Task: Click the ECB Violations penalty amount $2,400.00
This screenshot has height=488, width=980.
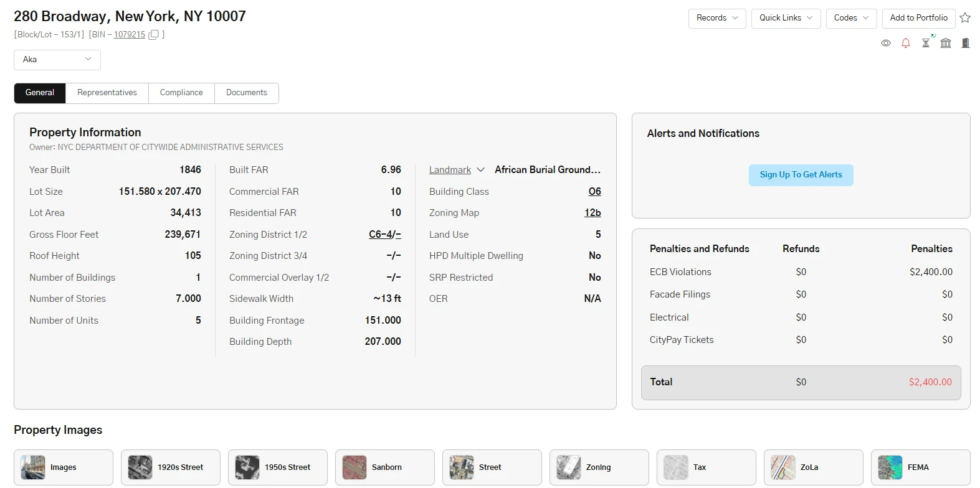Action: (x=931, y=272)
